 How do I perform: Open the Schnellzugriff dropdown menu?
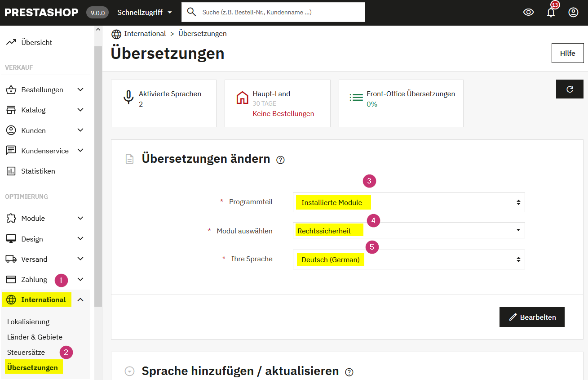(x=144, y=13)
